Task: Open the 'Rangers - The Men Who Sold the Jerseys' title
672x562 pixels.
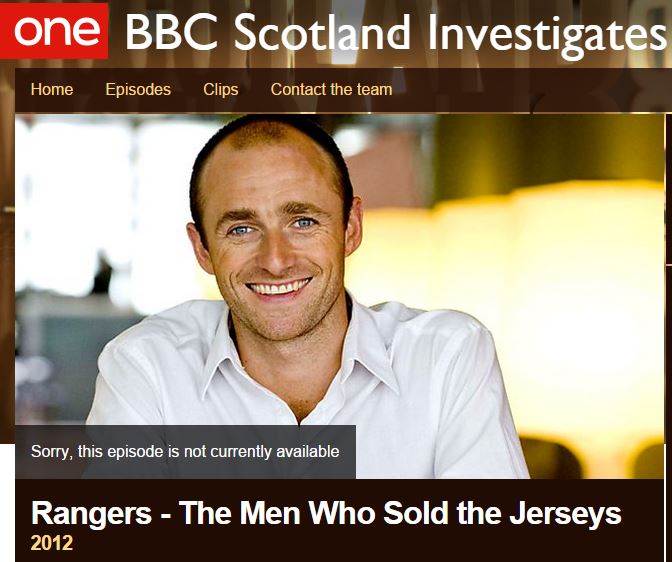Action: (326, 513)
